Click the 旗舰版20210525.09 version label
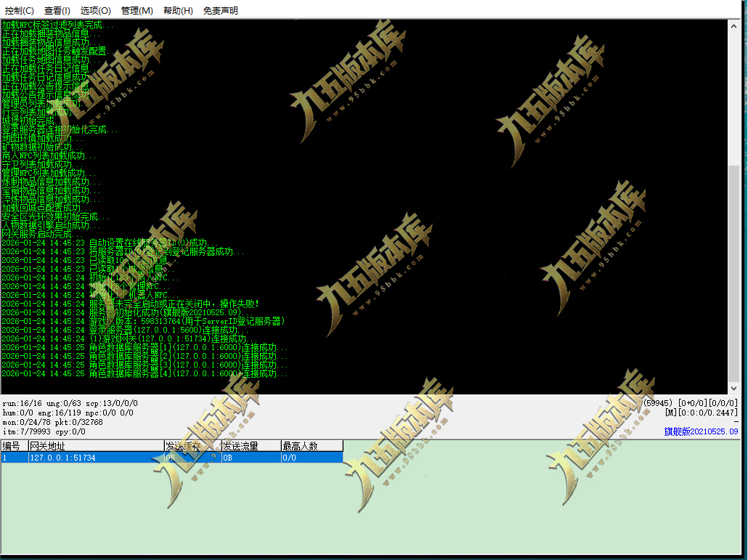The width and height of the screenshot is (748, 560). click(x=701, y=431)
